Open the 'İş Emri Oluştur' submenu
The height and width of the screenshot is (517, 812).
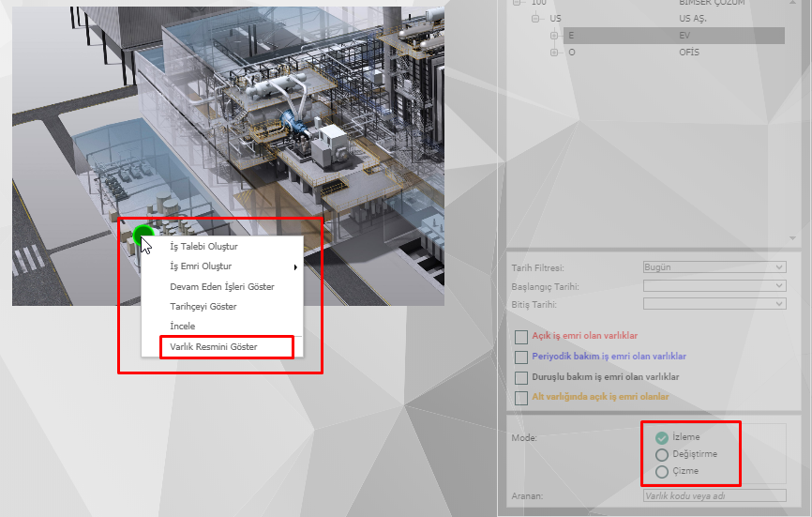(x=203, y=266)
